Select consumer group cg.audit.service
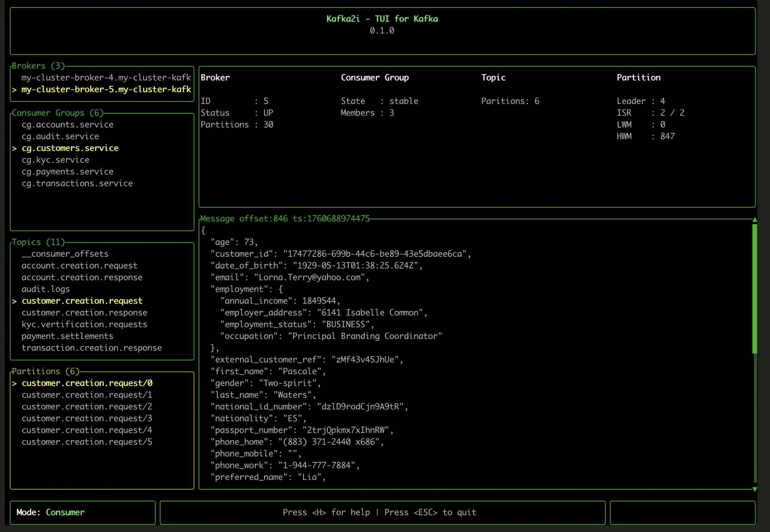The height and width of the screenshot is (532, 770). coord(60,136)
